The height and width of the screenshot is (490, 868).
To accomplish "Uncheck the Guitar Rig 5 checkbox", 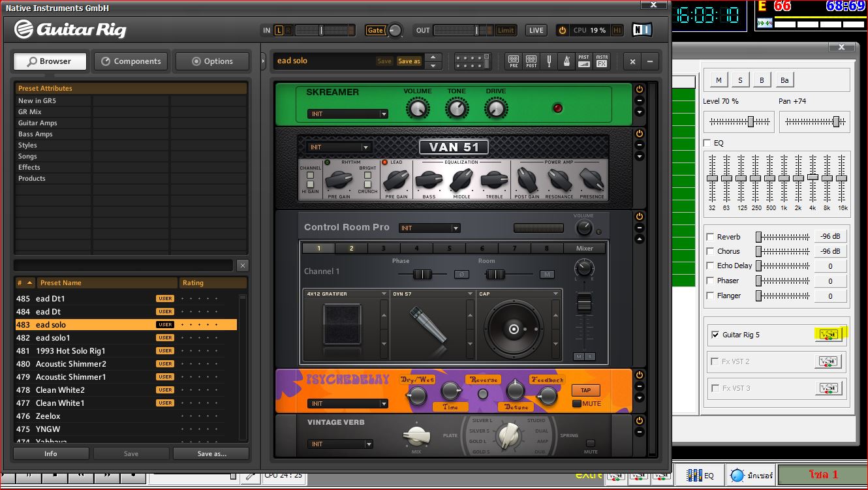I will 715,335.
